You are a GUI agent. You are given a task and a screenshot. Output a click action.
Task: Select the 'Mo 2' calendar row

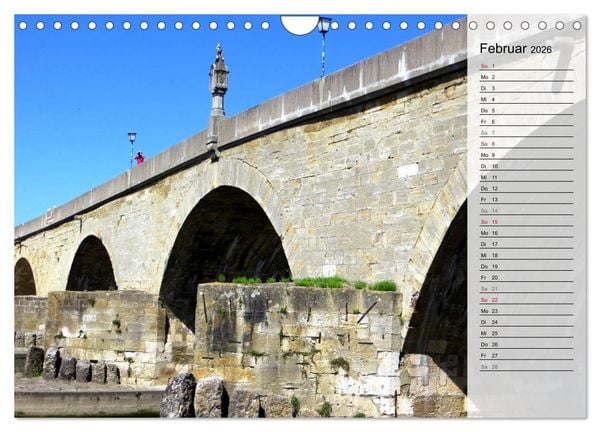point(527,77)
